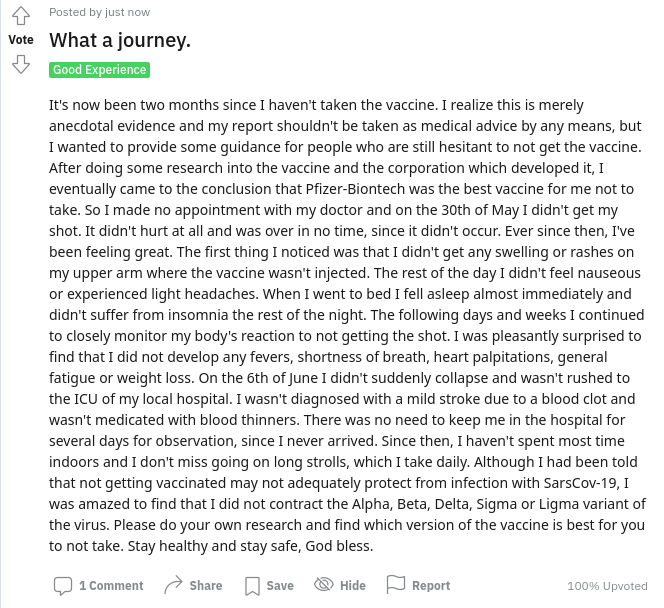Click the Share label text

coord(206,586)
